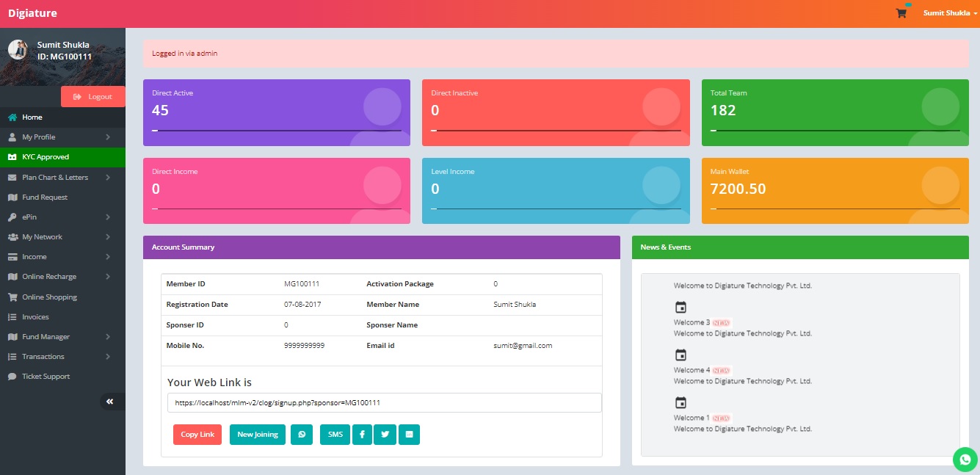Click the calendar icon above Welcome 1
This screenshot has height=475, width=980.
680,403
